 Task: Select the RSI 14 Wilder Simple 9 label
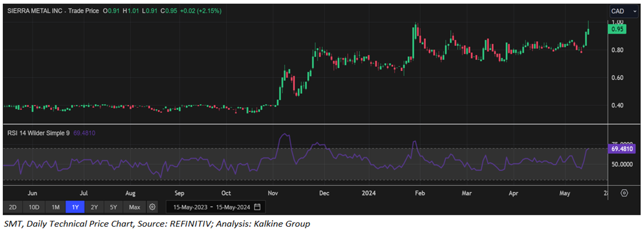pyautogui.click(x=38, y=132)
